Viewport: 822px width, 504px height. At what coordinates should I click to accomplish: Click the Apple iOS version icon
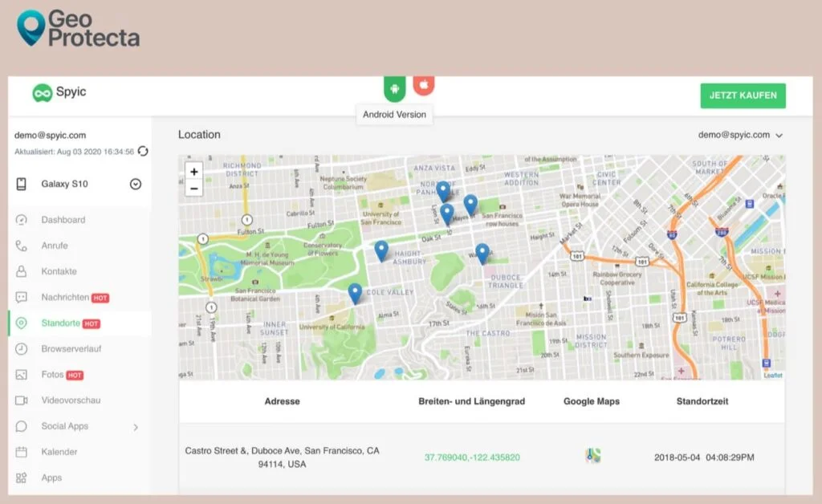pos(424,85)
